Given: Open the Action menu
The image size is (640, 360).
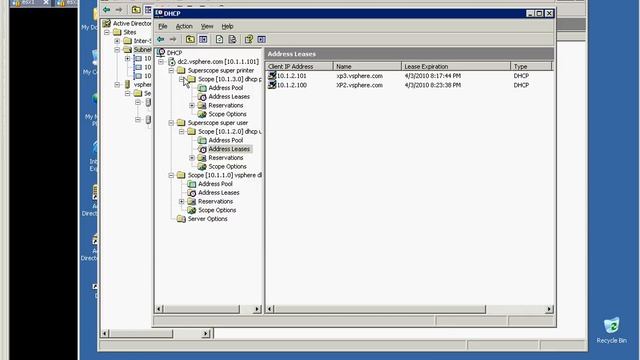Looking at the screenshot, I should tap(184, 26).
